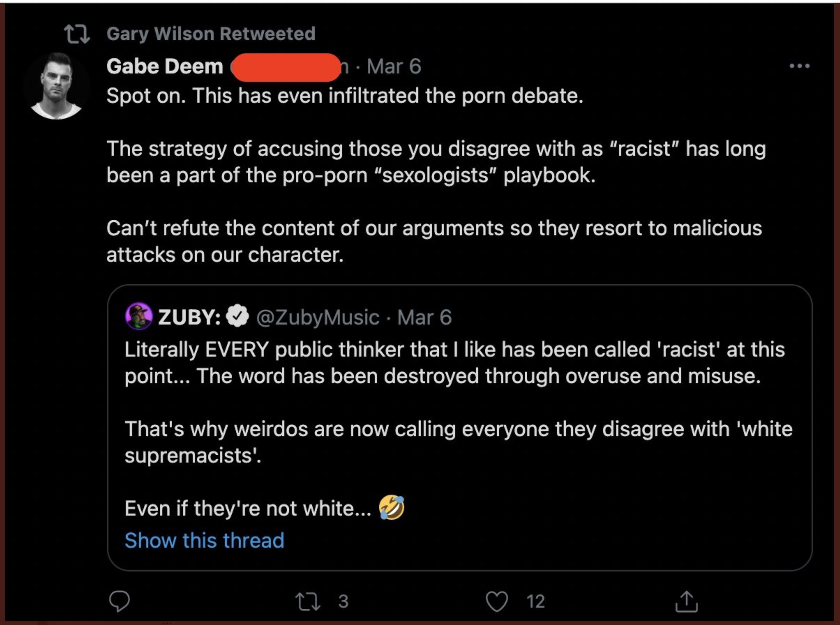This screenshot has height=625, width=840.
Task: Click the redacted handle next to Gabe Deem
Action: pos(286,67)
